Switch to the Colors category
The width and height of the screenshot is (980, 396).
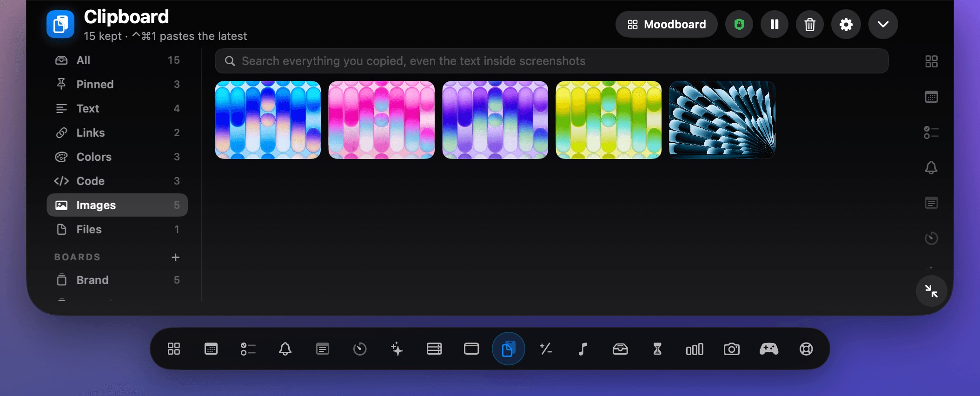click(x=117, y=157)
